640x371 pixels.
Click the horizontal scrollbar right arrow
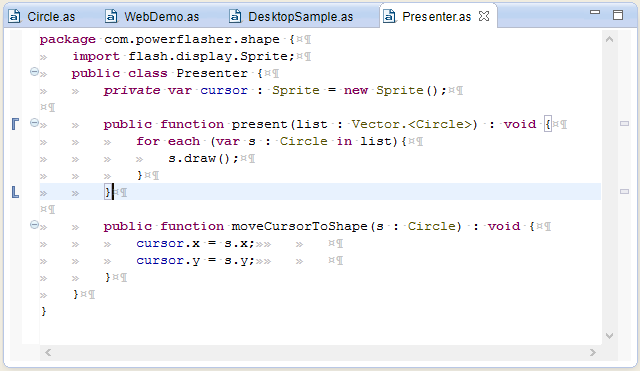593,352
